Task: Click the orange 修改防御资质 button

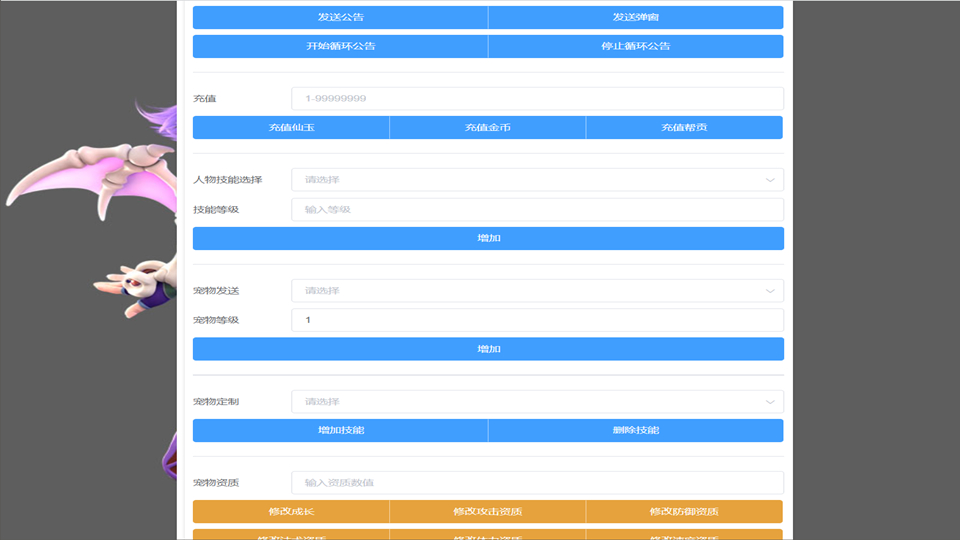Action: (684, 511)
